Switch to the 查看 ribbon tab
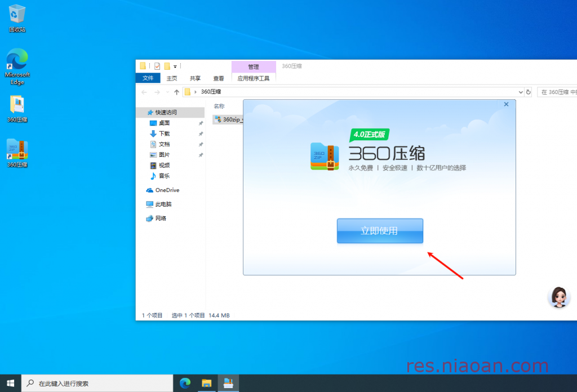Viewport: 577px width, 392px height. [x=219, y=78]
